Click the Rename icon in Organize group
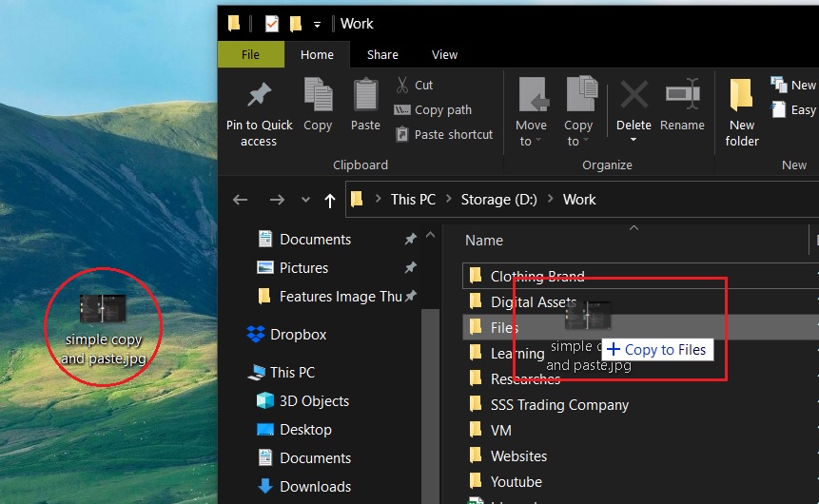 tap(682, 96)
